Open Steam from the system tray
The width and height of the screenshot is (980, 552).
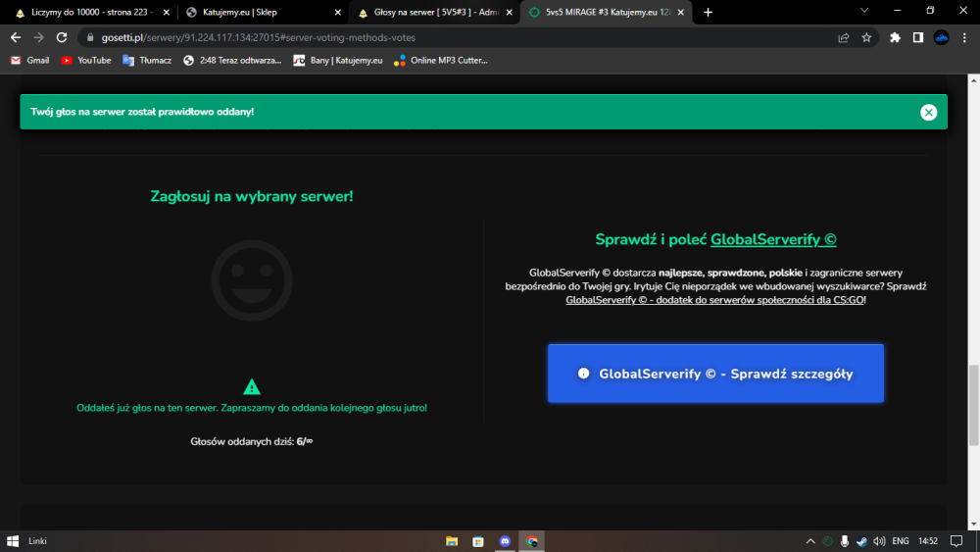[861, 541]
